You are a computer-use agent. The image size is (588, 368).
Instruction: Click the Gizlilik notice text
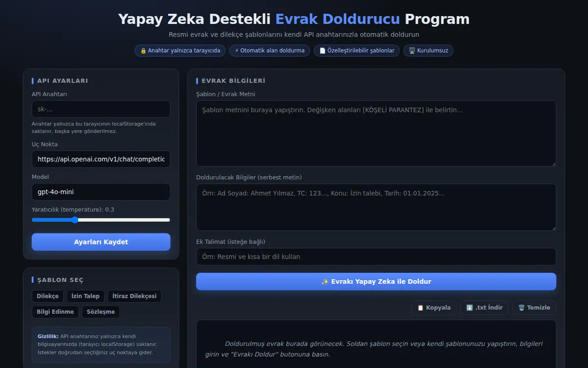(x=101, y=344)
